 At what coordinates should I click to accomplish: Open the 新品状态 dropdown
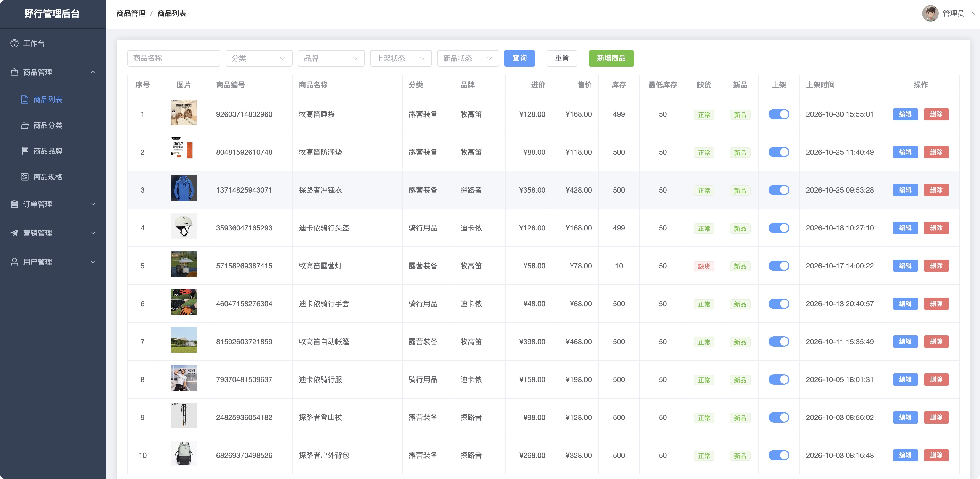pyautogui.click(x=468, y=58)
